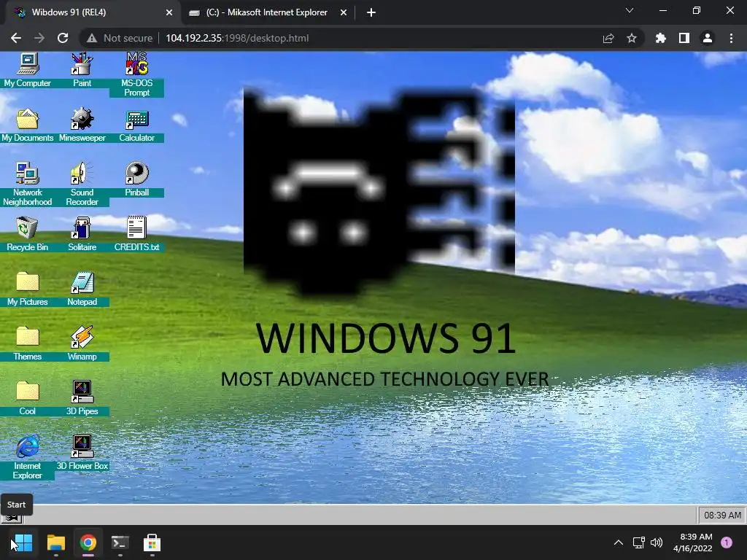Click the Windows 91 clock in tray
Viewport: 747px width, 560px height.
(x=722, y=516)
